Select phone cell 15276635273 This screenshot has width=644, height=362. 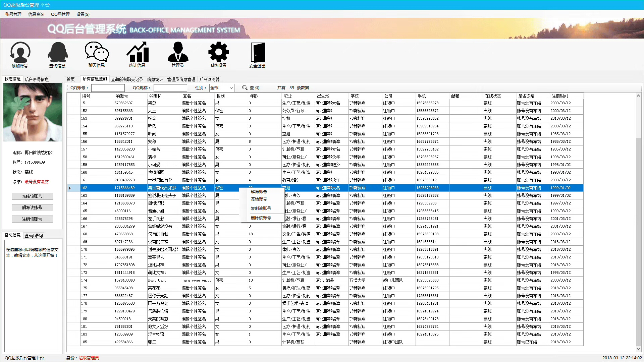point(433,103)
